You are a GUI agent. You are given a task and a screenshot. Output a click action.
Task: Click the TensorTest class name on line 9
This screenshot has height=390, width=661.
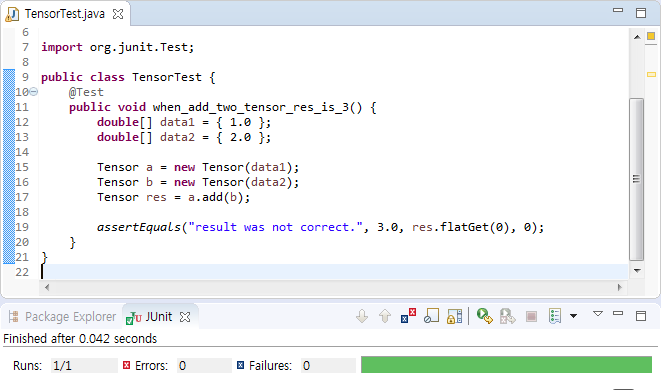click(x=167, y=78)
